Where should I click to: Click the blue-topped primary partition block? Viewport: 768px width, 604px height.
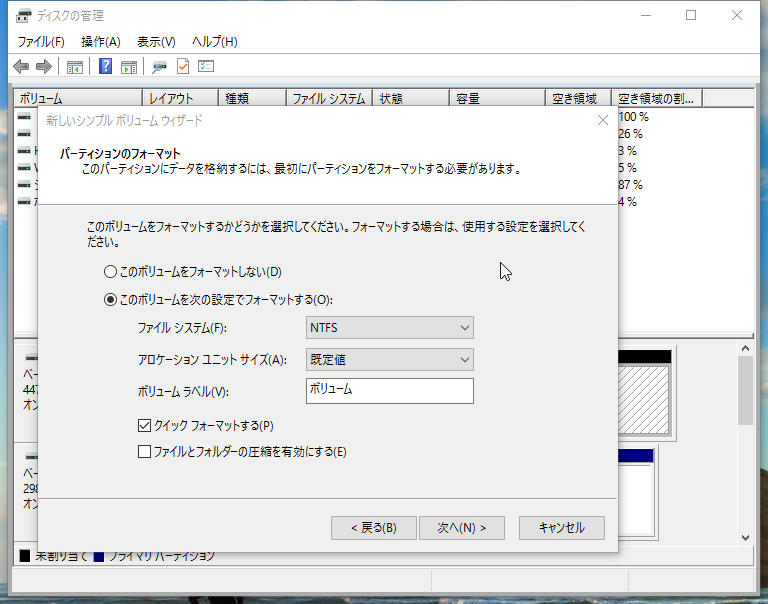pos(636,492)
